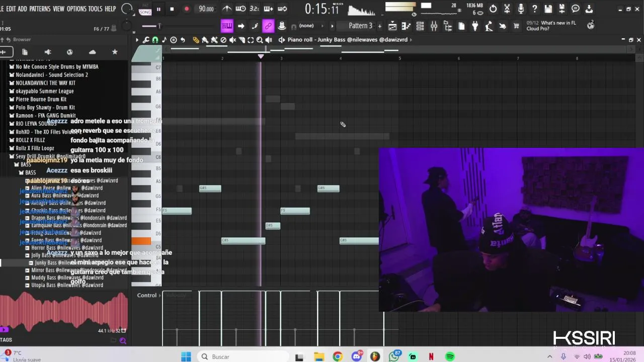Screen dimensions: 644x362
Task: Toggle wait for input before recording
Action: [240, 9]
